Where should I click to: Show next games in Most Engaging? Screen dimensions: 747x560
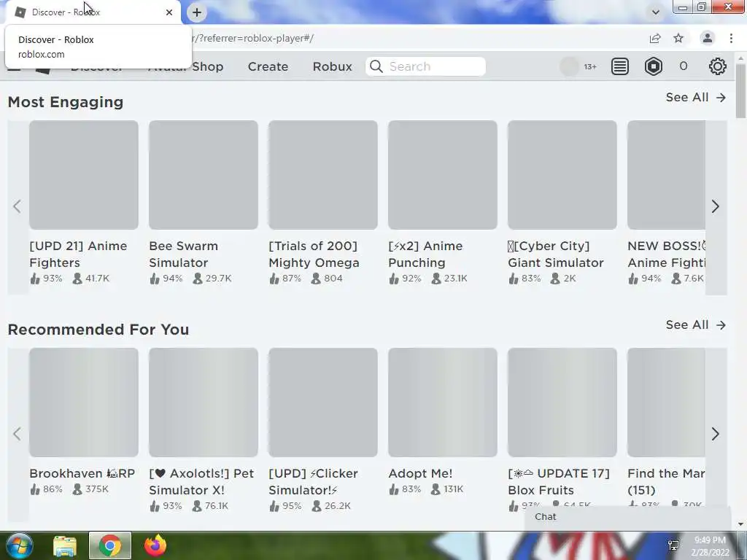click(x=715, y=206)
